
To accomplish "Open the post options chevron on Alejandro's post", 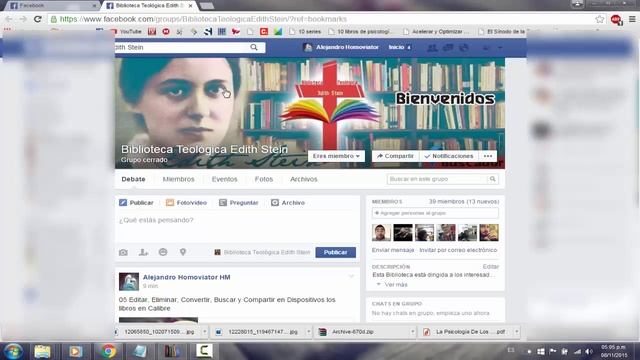I will [351, 277].
